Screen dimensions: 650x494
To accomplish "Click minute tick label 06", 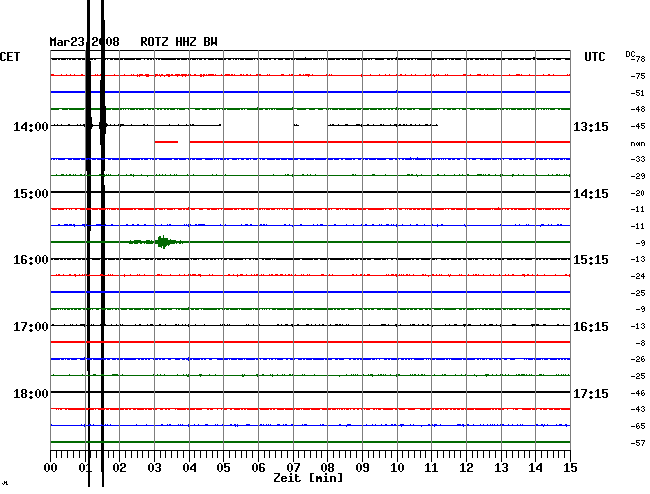I will 258,468.
